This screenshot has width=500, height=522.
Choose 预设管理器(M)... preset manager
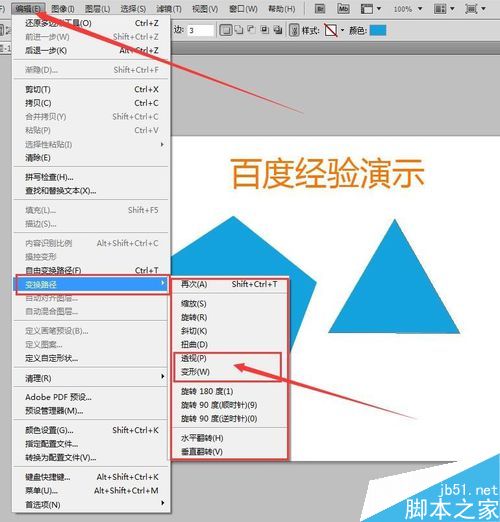click(x=92, y=411)
